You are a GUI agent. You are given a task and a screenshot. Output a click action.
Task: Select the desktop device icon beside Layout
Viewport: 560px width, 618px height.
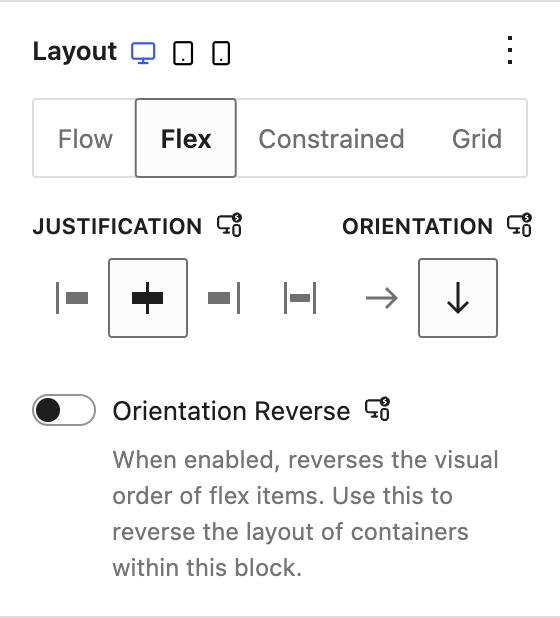click(143, 53)
